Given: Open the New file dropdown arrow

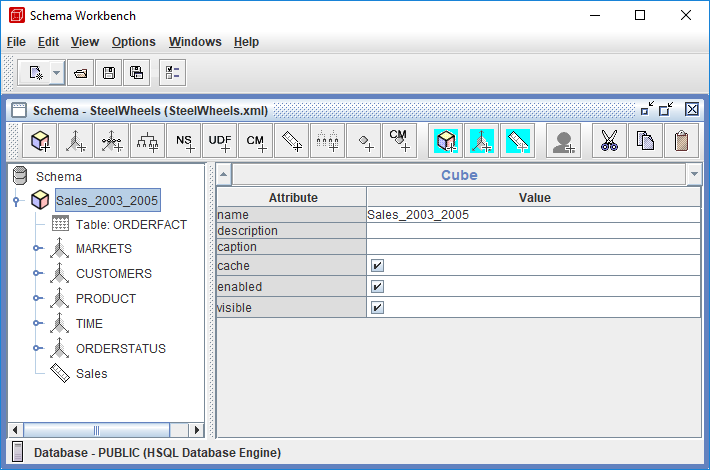Looking at the screenshot, I should point(57,72).
